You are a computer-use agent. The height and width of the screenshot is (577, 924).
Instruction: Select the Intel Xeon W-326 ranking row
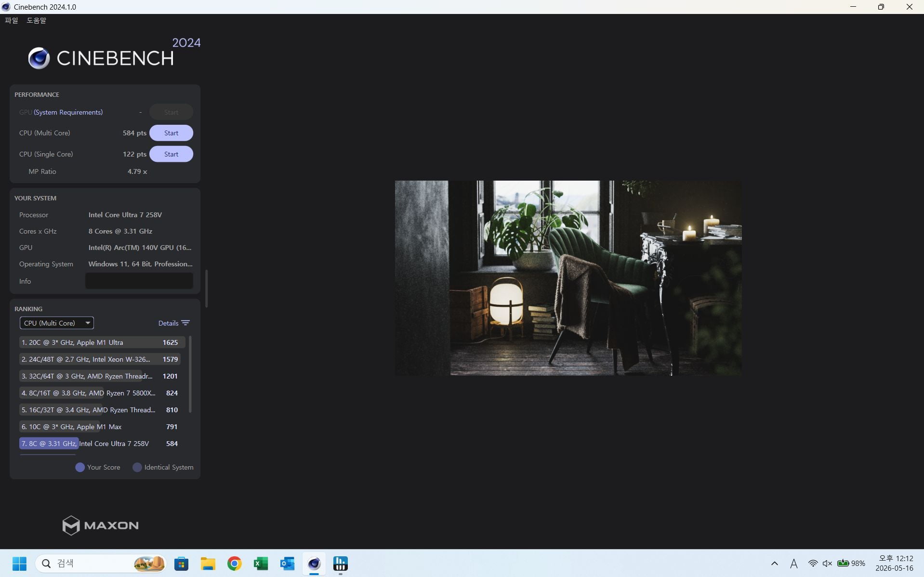(x=100, y=359)
